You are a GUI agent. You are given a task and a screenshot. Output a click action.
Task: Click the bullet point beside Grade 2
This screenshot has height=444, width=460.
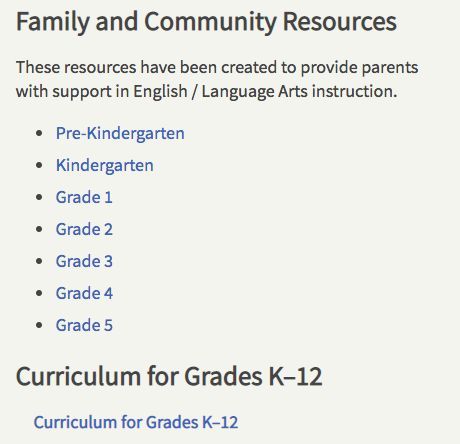pos(39,229)
